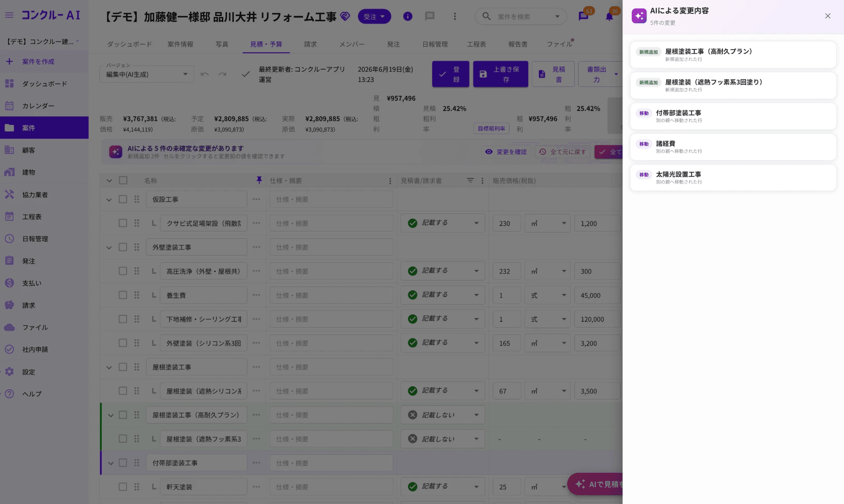Open 協力業者 in sidebar
This screenshot has height=504, width=844.
click(44, 194)
